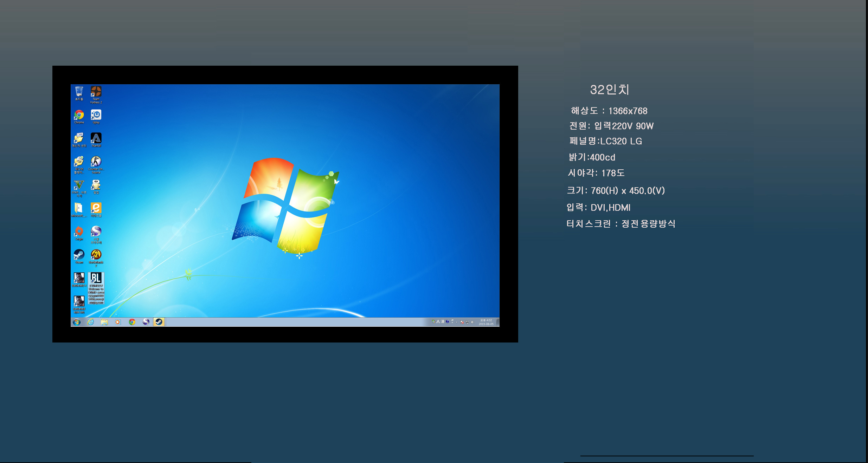
Task: Open Windows Explorer from the taskbar
Action: tap(104, 322)
